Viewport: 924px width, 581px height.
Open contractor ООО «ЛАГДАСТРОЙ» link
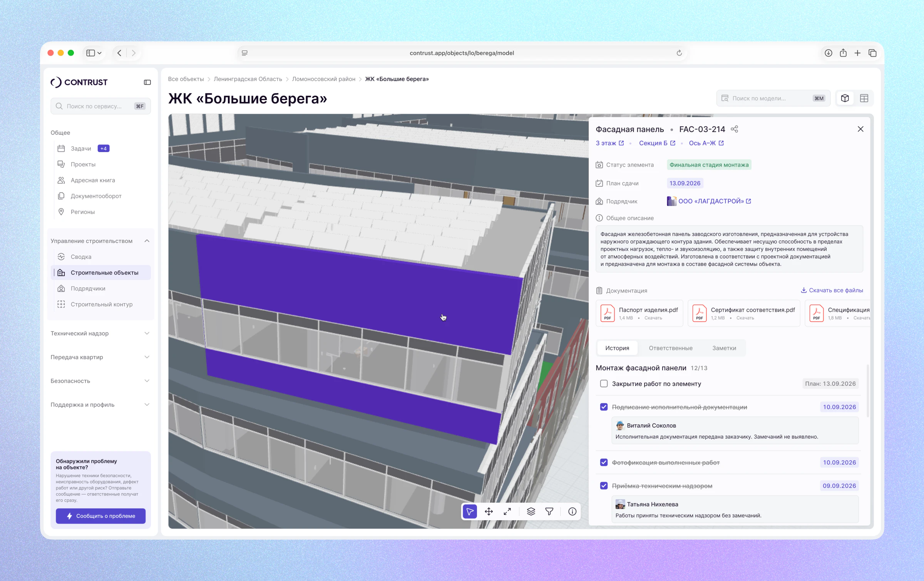tap(709, 201)
